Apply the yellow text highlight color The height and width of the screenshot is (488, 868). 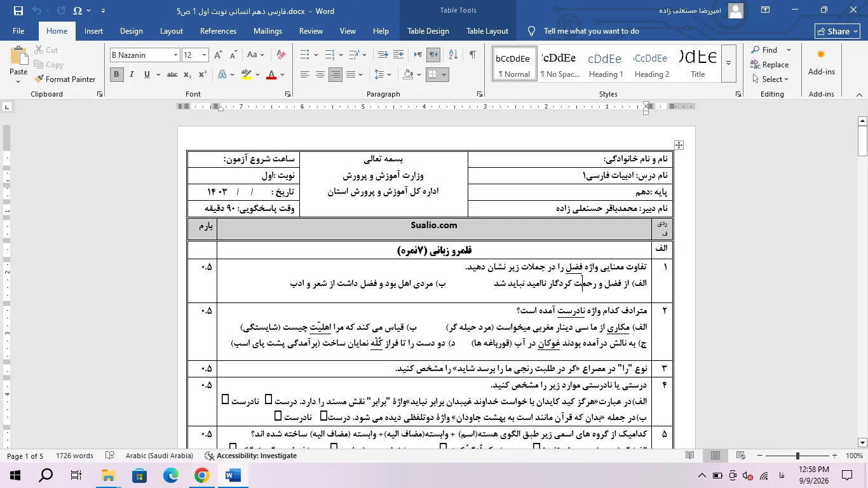[246, 74]
